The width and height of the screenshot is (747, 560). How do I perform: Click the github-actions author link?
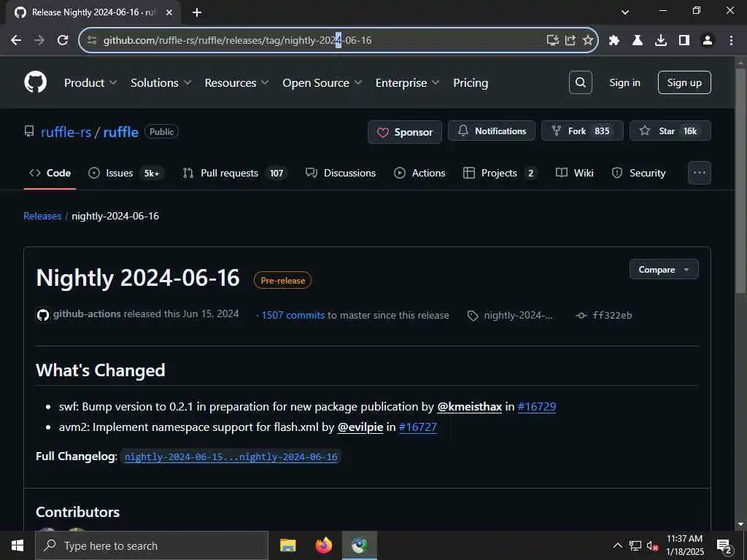(x=87, y=314)
